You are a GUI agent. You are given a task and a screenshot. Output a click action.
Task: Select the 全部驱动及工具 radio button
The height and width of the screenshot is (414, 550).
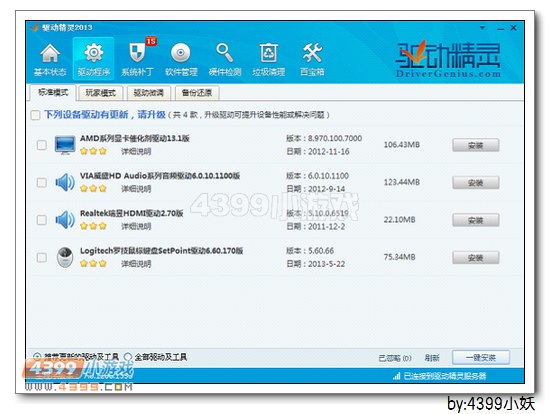(128, 357)
